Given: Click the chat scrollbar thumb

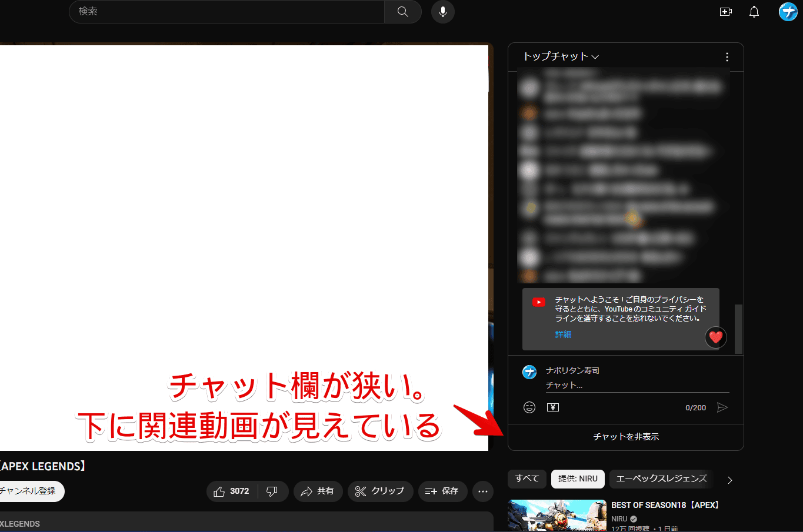Looking at the screenshot, I should click(739, 329).
